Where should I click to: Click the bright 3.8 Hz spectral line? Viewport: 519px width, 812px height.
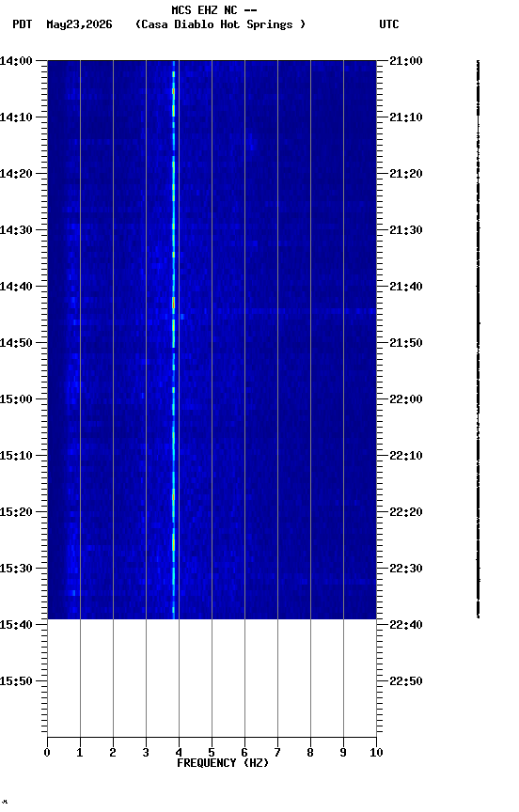174,339
